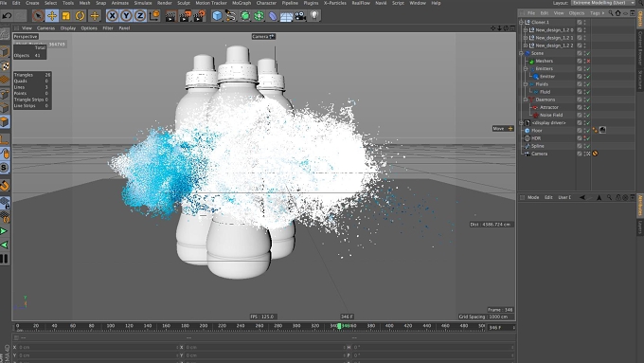Viewport: 644px width, 363px height.
Task: Add a Camera object from toolbar
Action: point(300,16)
